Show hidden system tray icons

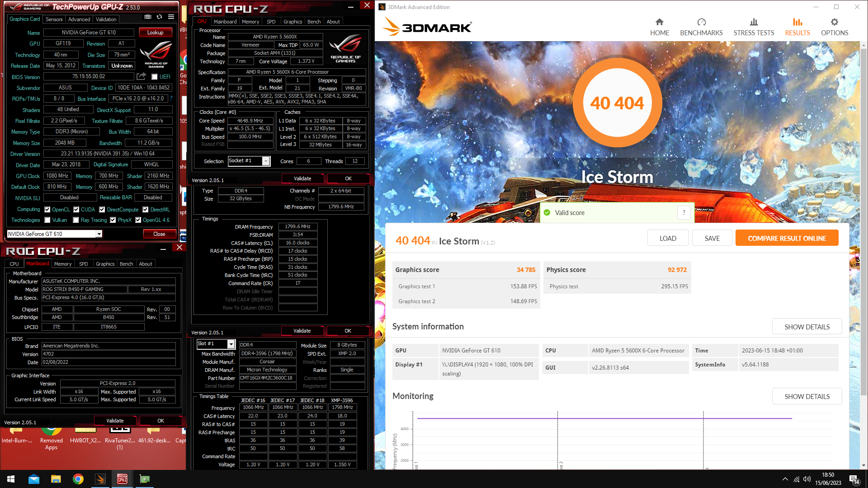[785, 479]
